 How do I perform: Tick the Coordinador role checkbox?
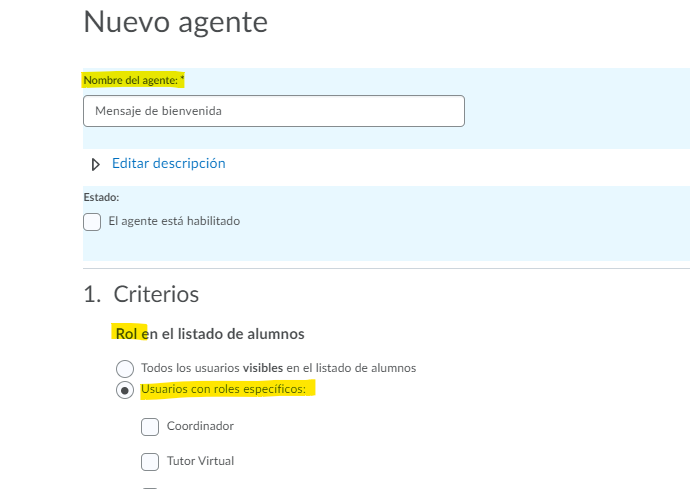click(x=150, y=427)
